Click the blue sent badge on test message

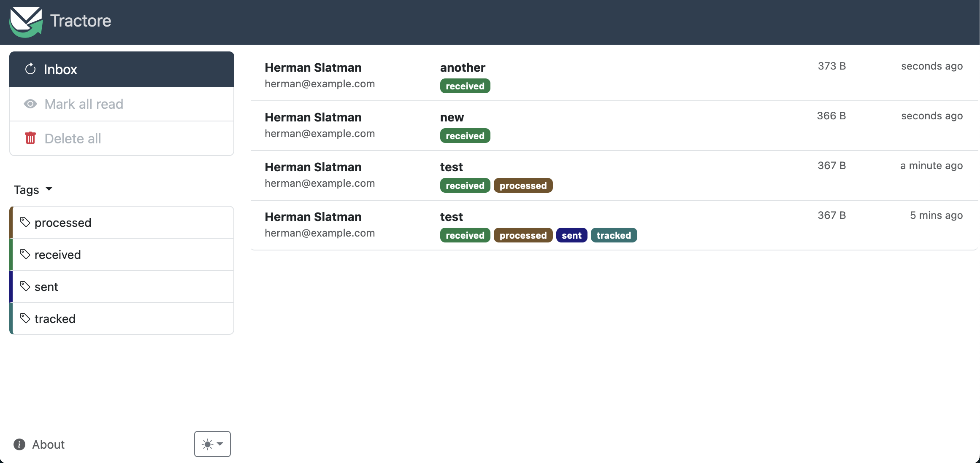coord(571,235)
